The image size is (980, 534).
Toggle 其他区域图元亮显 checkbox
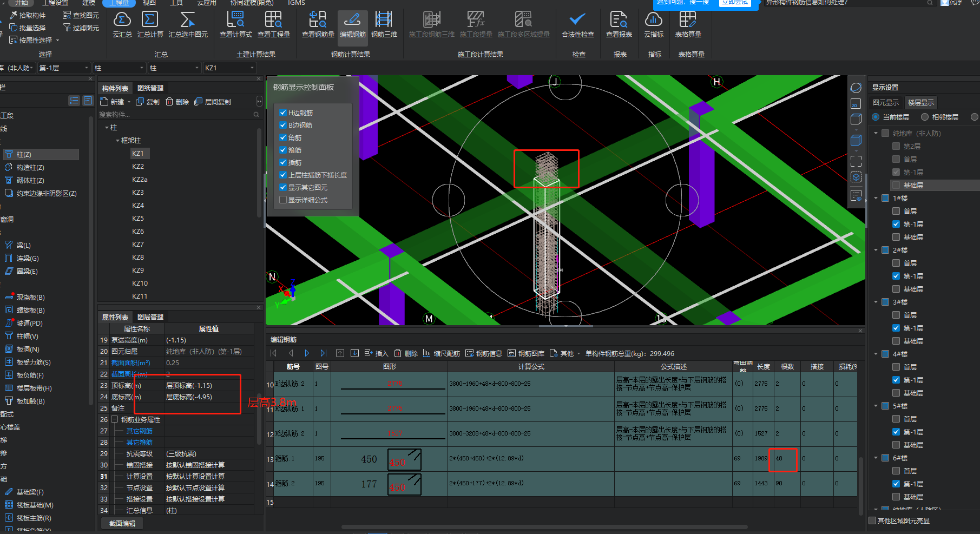872,520
